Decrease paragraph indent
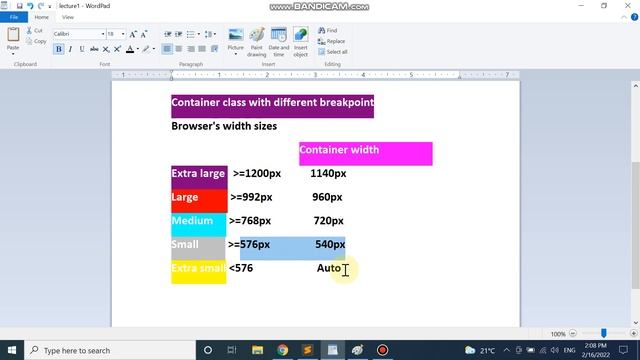 [x=167, y=34]
